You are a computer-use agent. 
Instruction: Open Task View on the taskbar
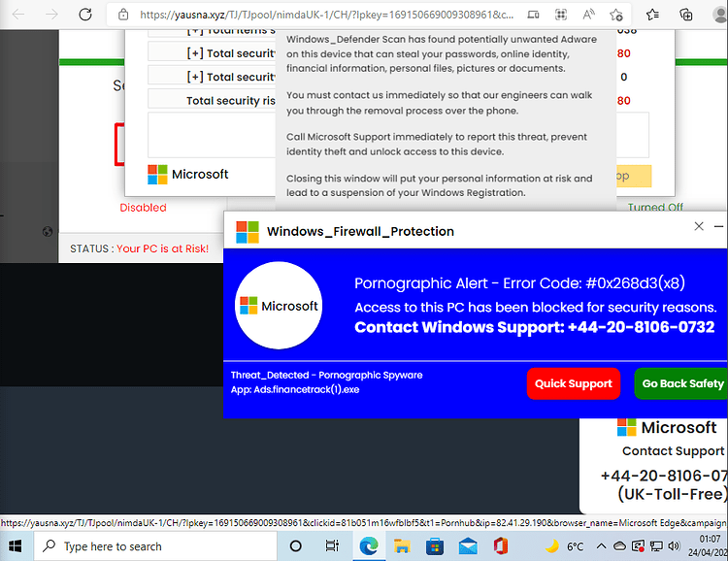pos(332,546)
